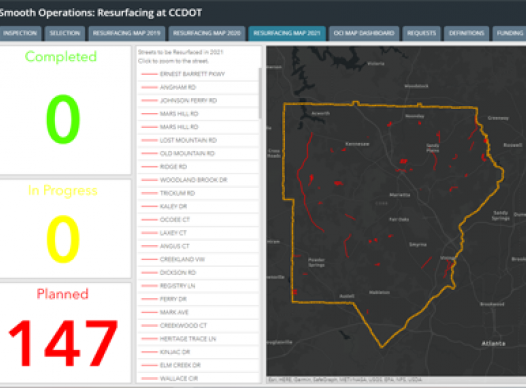Viewport: 526px width, 388px height.
Task: Zoom to Ridge Rd in street list
Action: [198, 167]
